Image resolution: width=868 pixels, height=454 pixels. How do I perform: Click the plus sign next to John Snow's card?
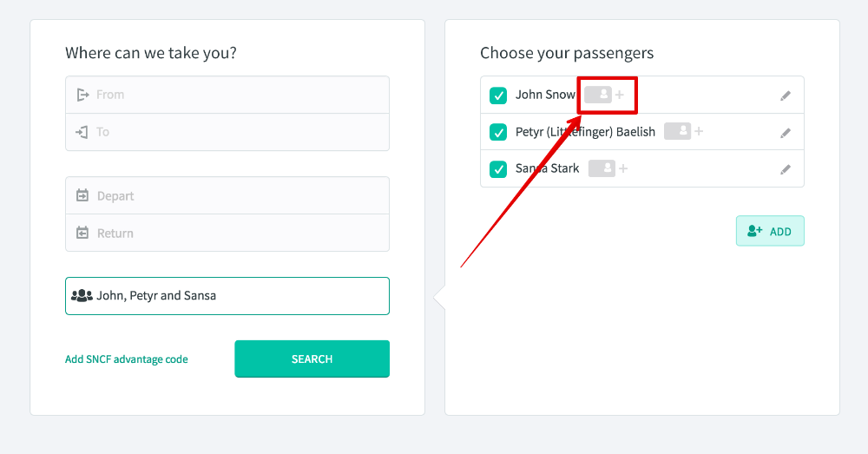(620, 95)
